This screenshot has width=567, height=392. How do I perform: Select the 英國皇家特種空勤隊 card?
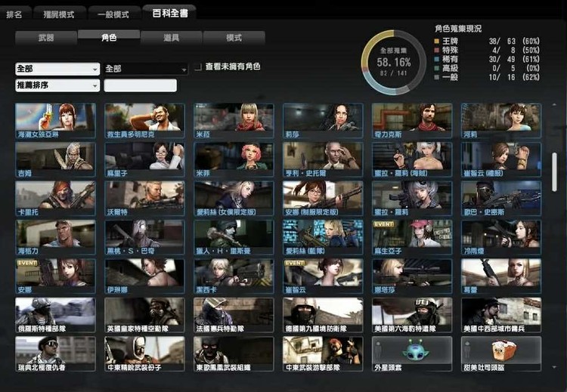tap(144, 315)
